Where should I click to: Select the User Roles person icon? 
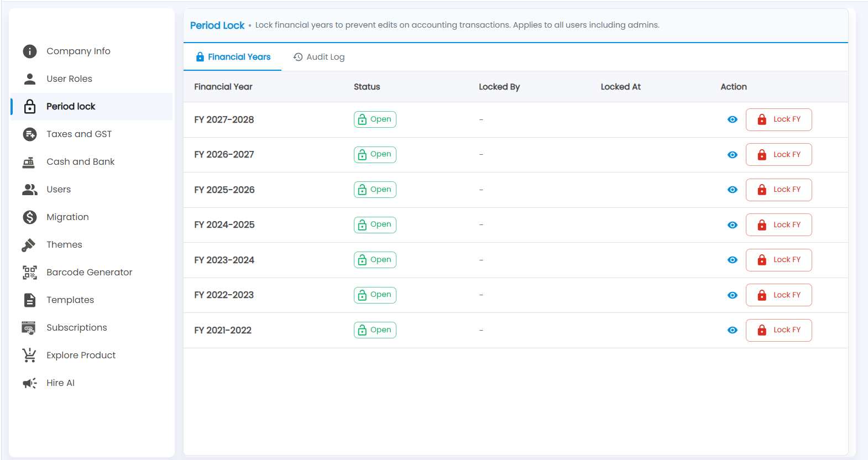[x=30, y=79]
